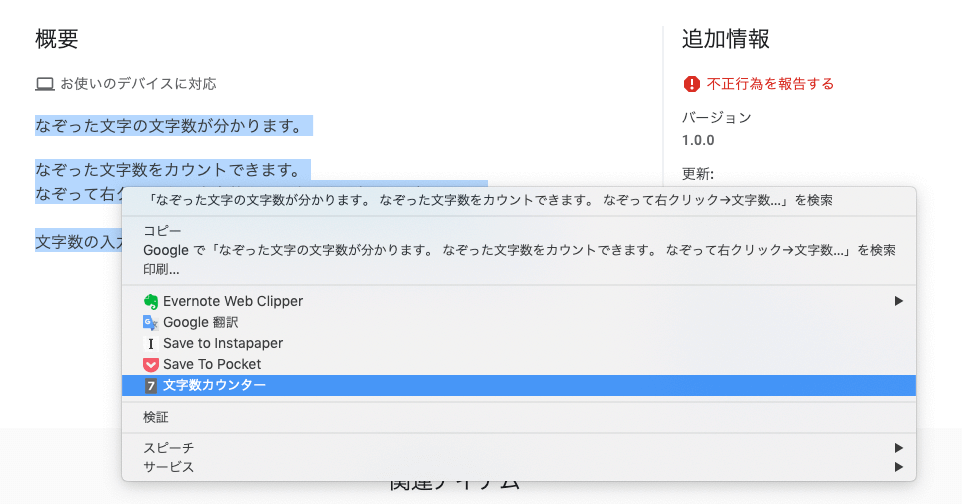Click お使いのデバイスに対応 text
The image size is (962, 504).
138,83
